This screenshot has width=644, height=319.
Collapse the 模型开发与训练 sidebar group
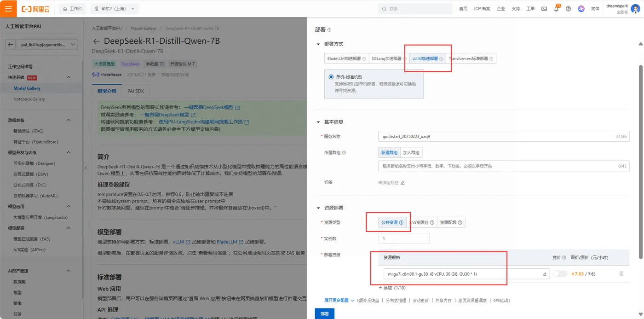[x=69, y=152]
